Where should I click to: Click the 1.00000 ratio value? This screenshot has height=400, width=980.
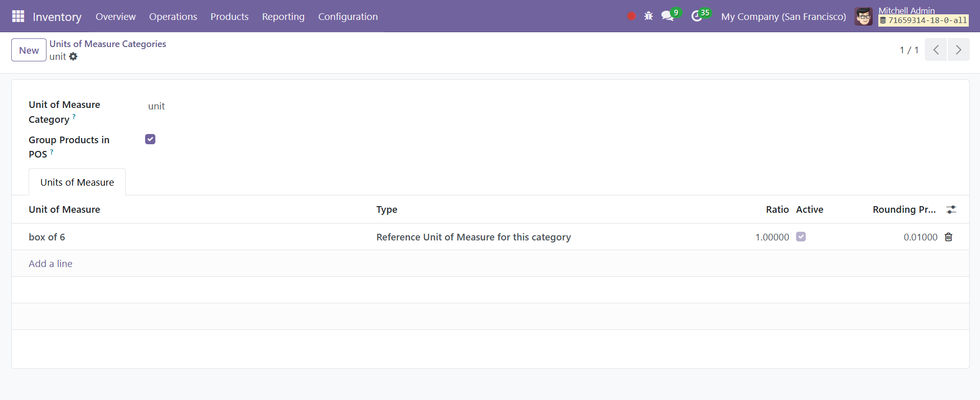coord(772,237)
